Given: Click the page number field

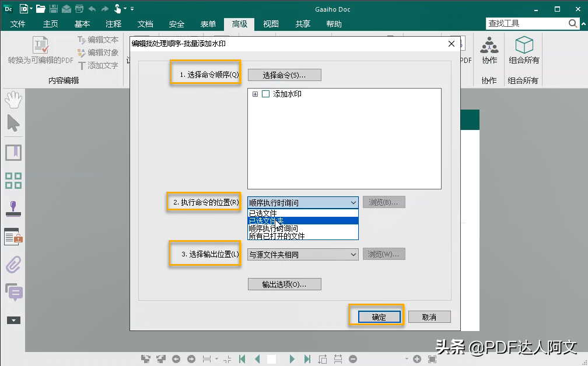Looking at the screenshot, I should click(x=271, y=359).
